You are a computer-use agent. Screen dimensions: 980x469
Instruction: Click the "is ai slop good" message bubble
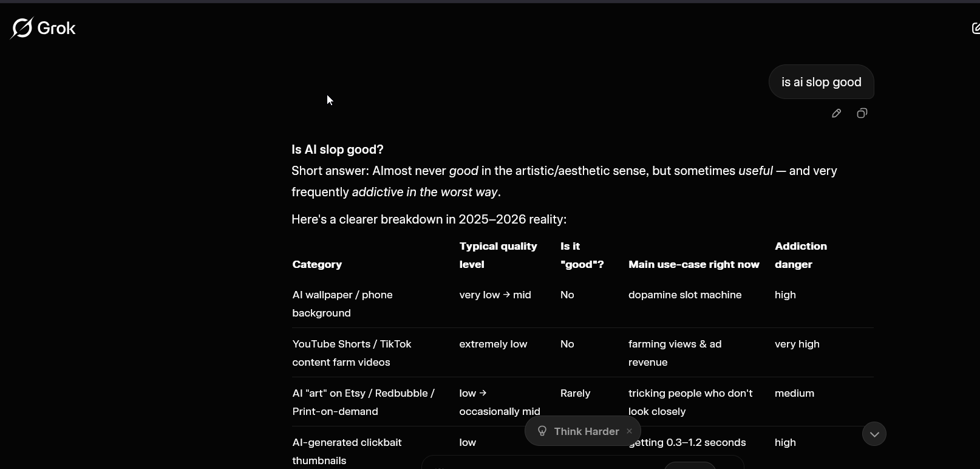pyautogui.click(x=821, y=82)
